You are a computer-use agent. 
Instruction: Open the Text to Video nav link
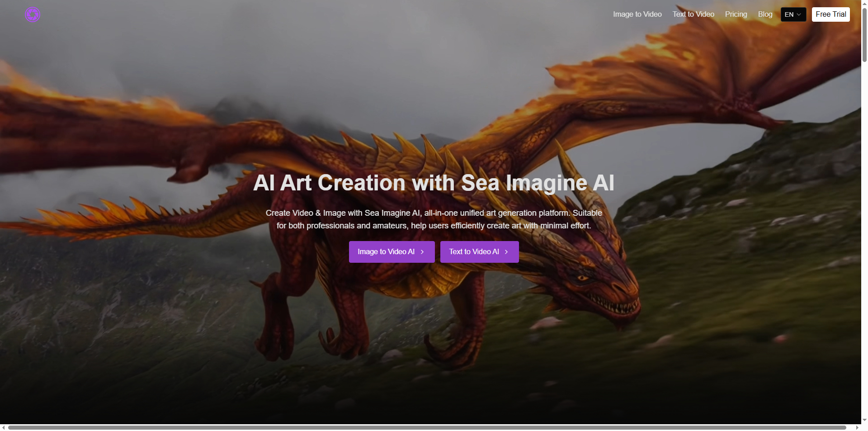point(693,14)
